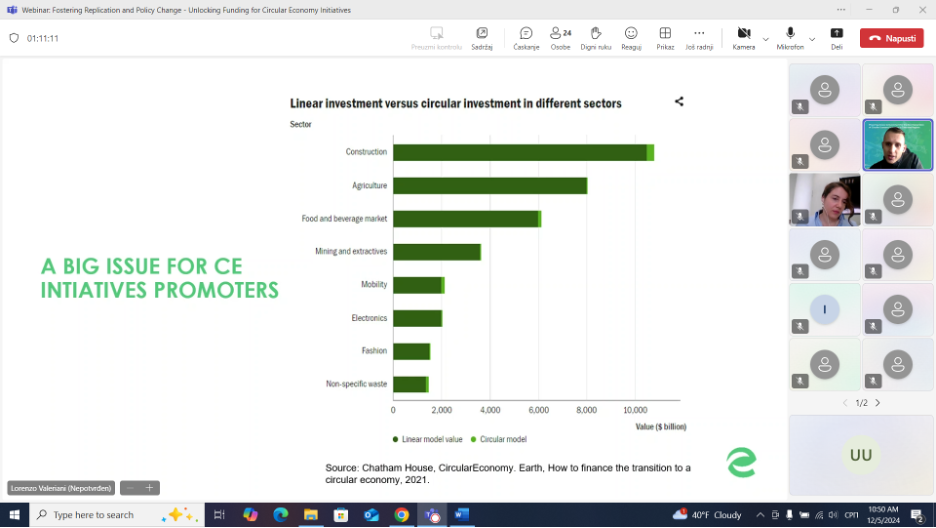Expand the Mikrofon options dropdown arrow
The height and width of the screenshot is (528, 936).
[x=812, y=39]
